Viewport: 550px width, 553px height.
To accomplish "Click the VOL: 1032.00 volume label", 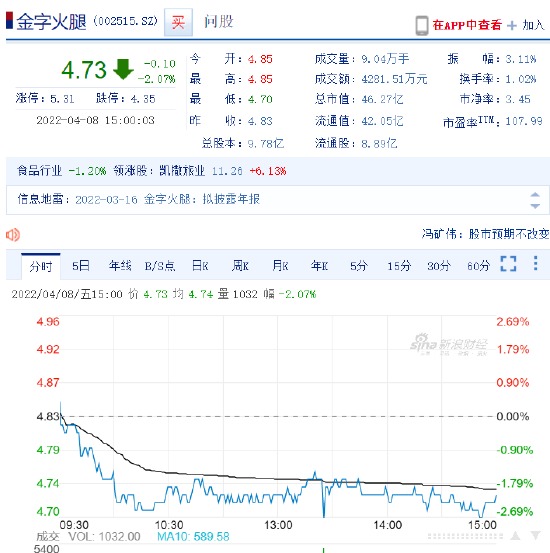I will [x=104, y=537].
